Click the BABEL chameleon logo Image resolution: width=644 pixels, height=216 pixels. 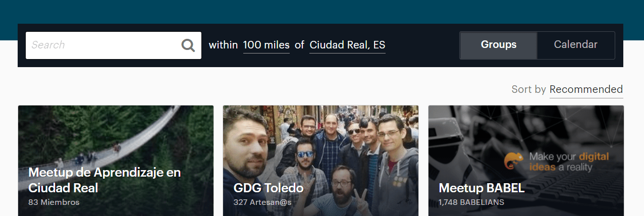514,160
